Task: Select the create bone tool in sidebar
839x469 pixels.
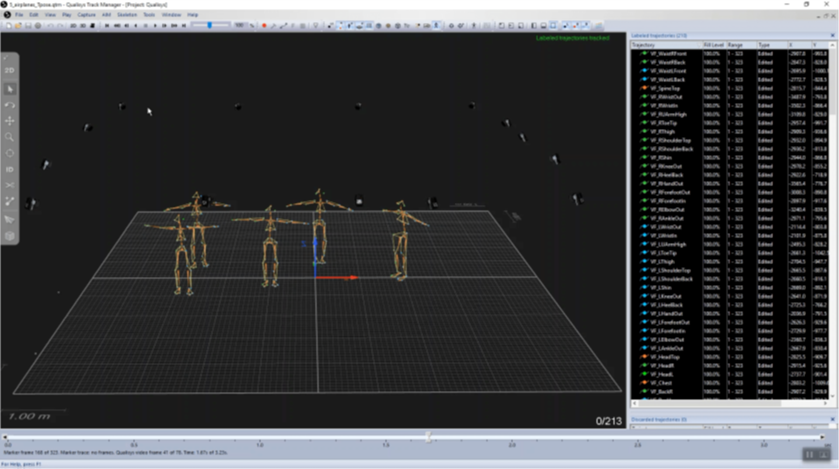Action: click(x=10, y=202)
